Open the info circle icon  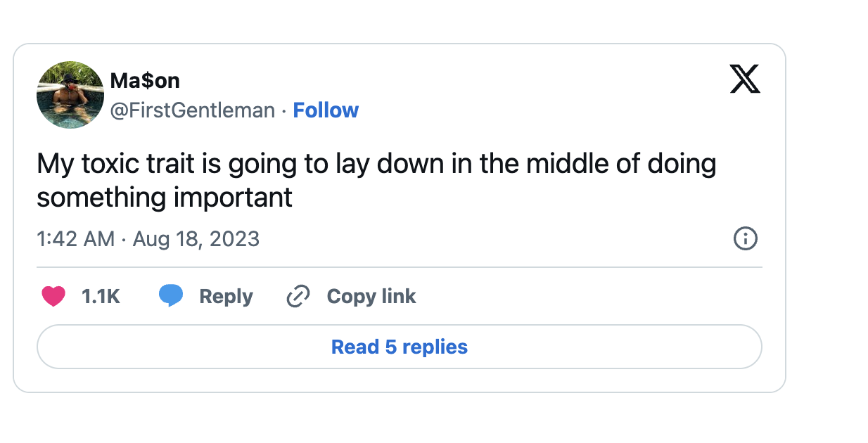point(745,239)
